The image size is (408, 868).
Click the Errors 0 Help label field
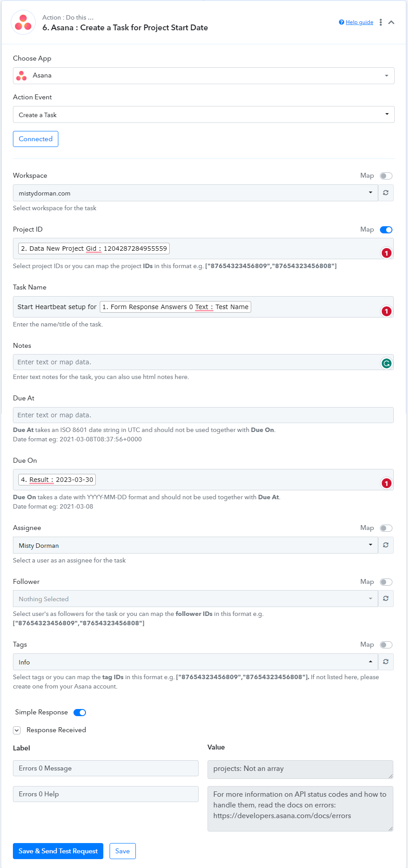coord(106,794)
